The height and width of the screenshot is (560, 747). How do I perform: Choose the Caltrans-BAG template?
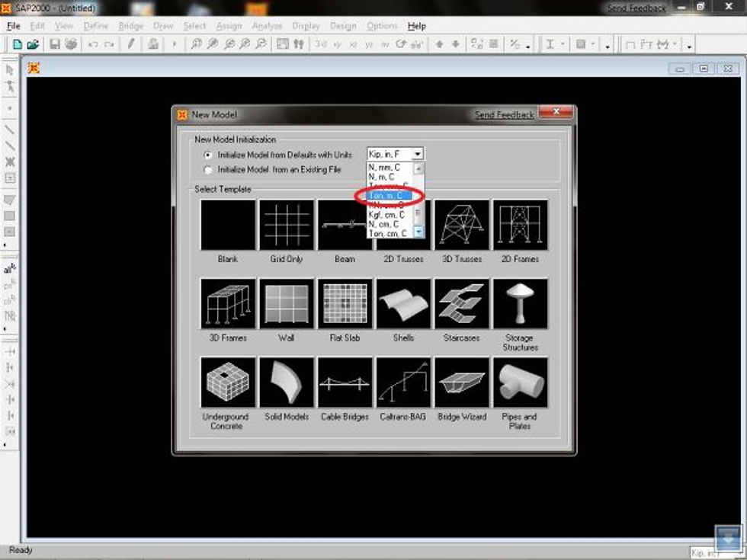point(403,382)
